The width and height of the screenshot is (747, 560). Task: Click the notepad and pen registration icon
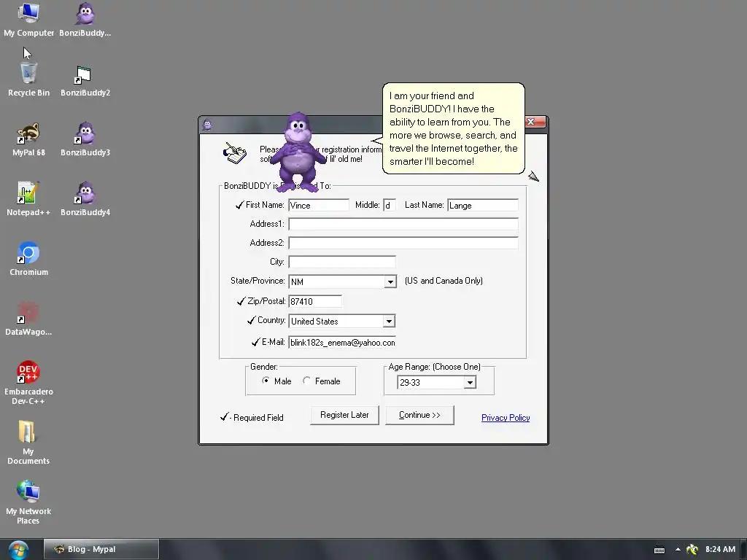pyautogui.click(x=235, y=153)
